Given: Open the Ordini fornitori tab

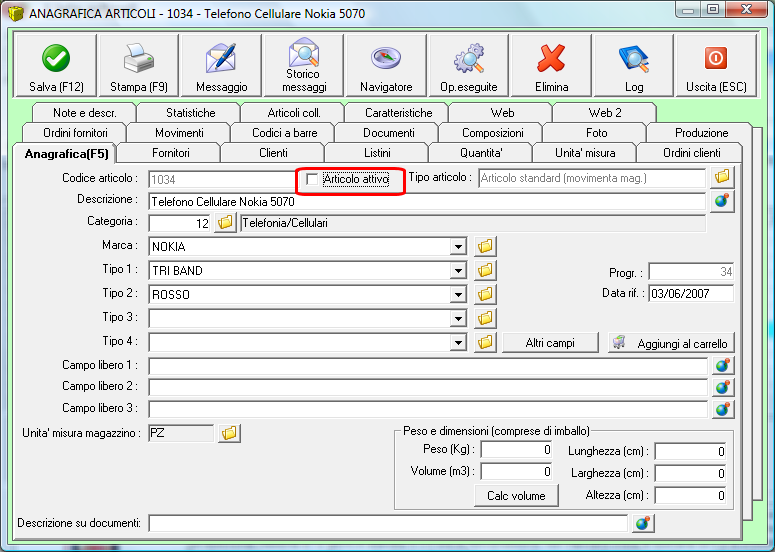Looking at the screenshot, I should (x=75, y=132).
